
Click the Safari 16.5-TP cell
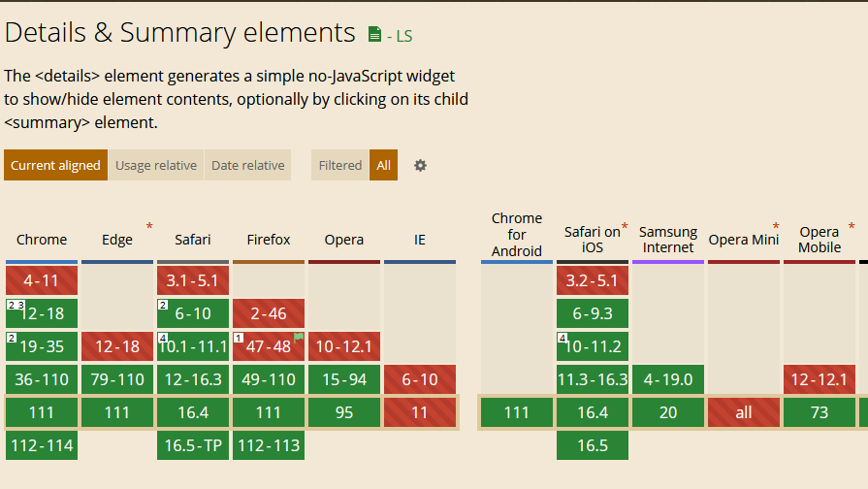click(193, 446)
